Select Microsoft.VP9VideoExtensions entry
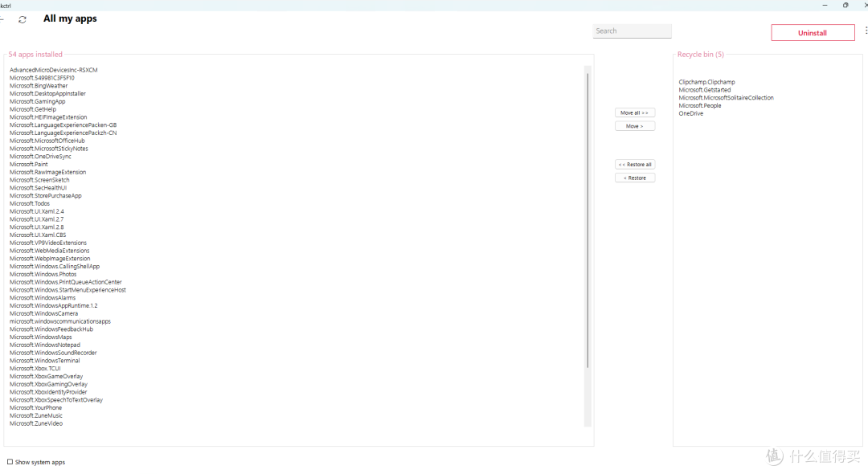Viewport: 868px width, 474px height. 48,243
